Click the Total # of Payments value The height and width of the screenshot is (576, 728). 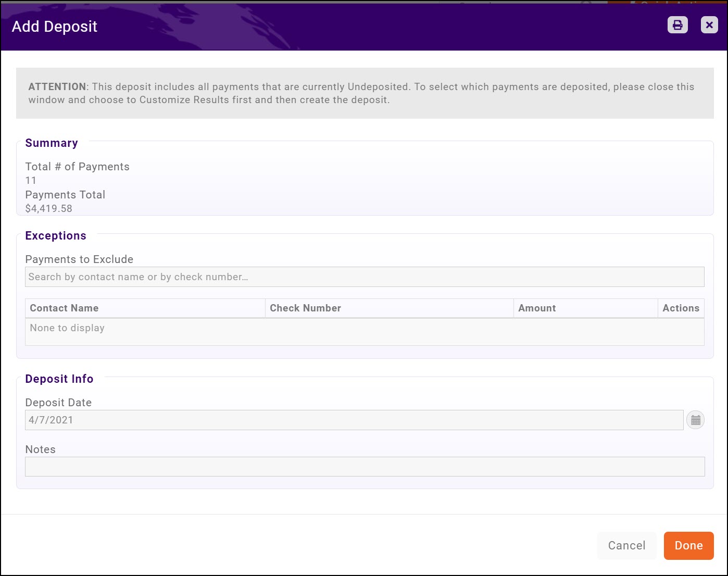31,180
